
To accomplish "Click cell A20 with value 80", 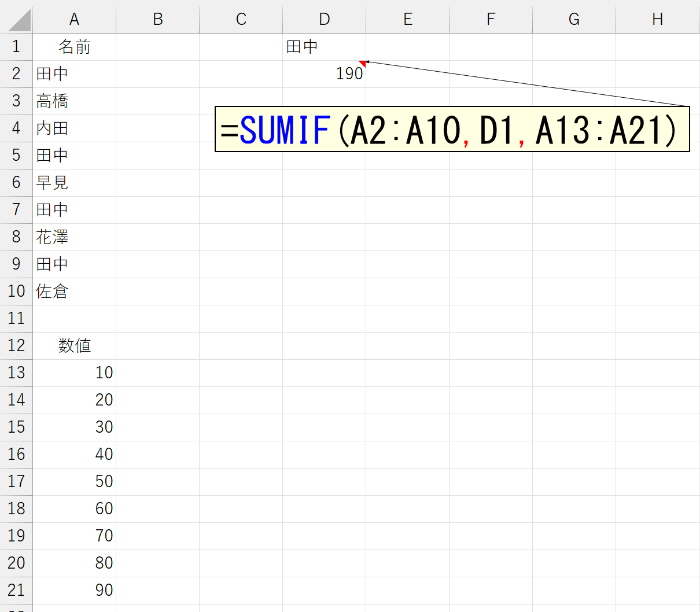I will pos(74,563).
